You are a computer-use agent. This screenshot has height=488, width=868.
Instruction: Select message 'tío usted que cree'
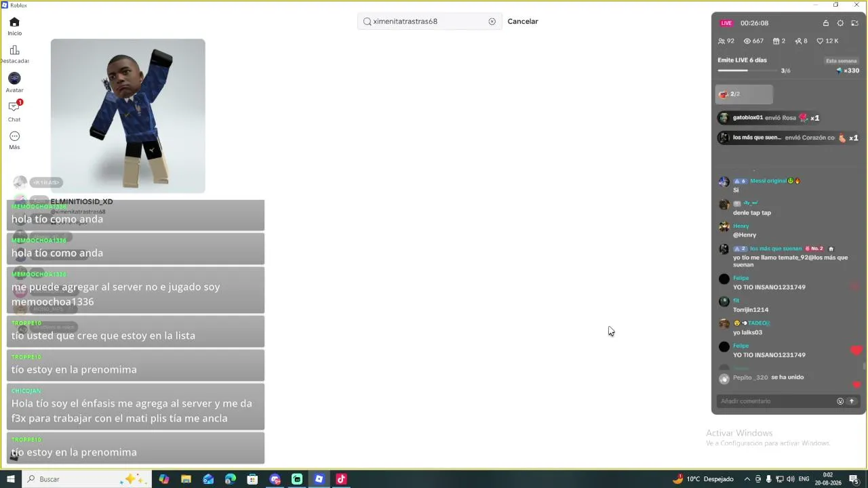click(136, 331)
